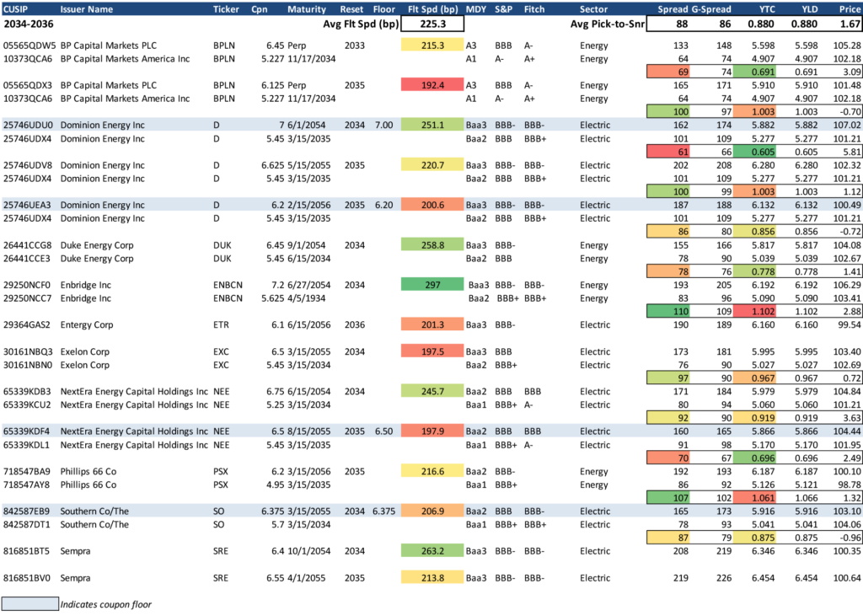Select the red 192.4 Flt Spd cell
This screenshot has height=616, width=863.
pos(431,85)
